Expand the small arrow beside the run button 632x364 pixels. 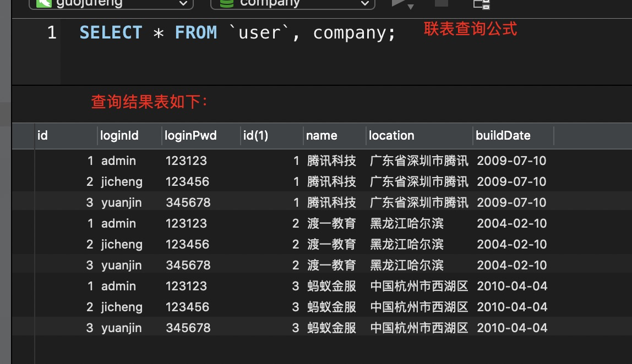tap(410, 7)
